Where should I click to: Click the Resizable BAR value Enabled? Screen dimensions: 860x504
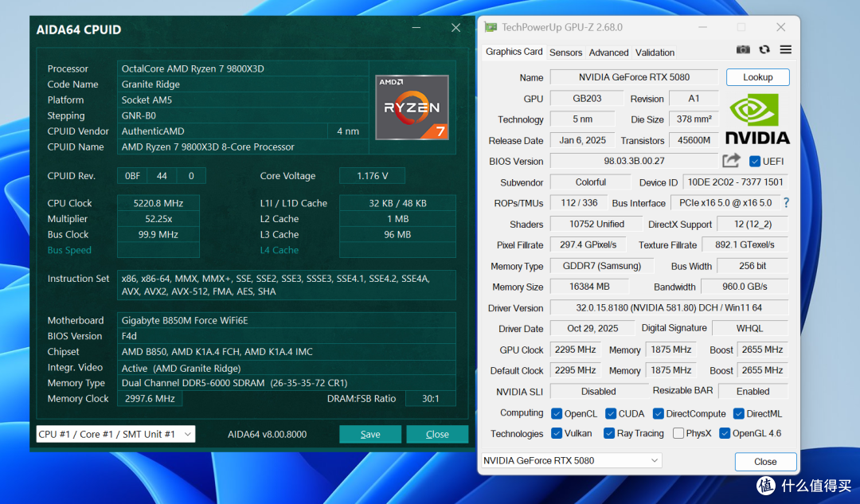pos(752,392)
